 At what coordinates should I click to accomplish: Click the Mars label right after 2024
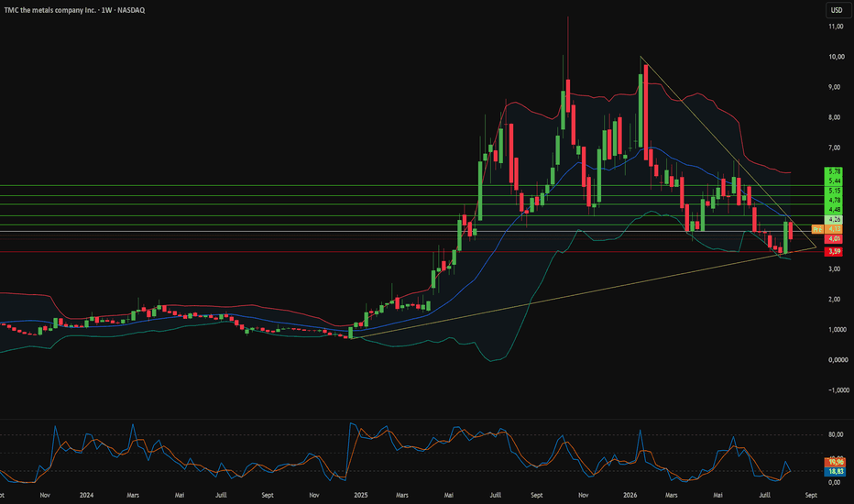[133, 495]
